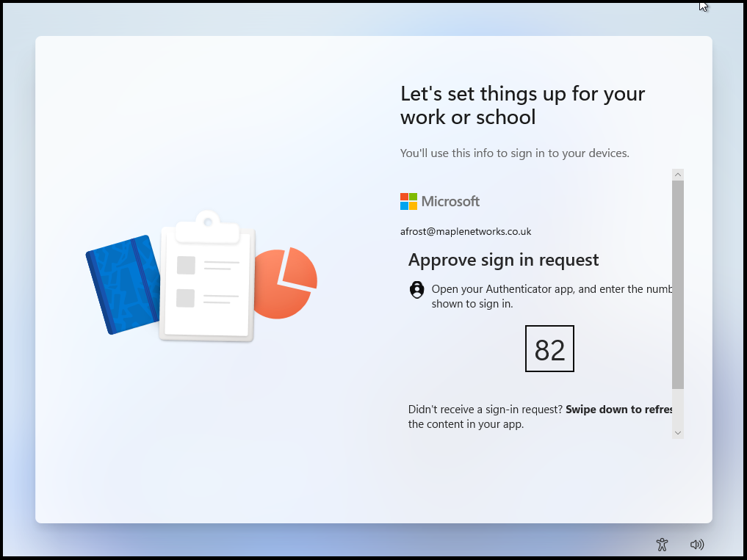The width and height of the screenshot is (747, 560).
Task: Click the scrollbar down arrow
Action: 677,433
